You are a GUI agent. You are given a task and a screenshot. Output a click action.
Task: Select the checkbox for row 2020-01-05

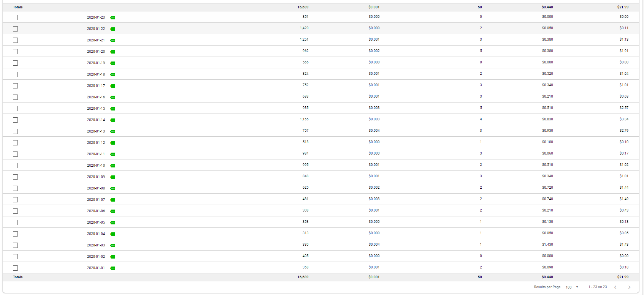(x=15, y=222)
